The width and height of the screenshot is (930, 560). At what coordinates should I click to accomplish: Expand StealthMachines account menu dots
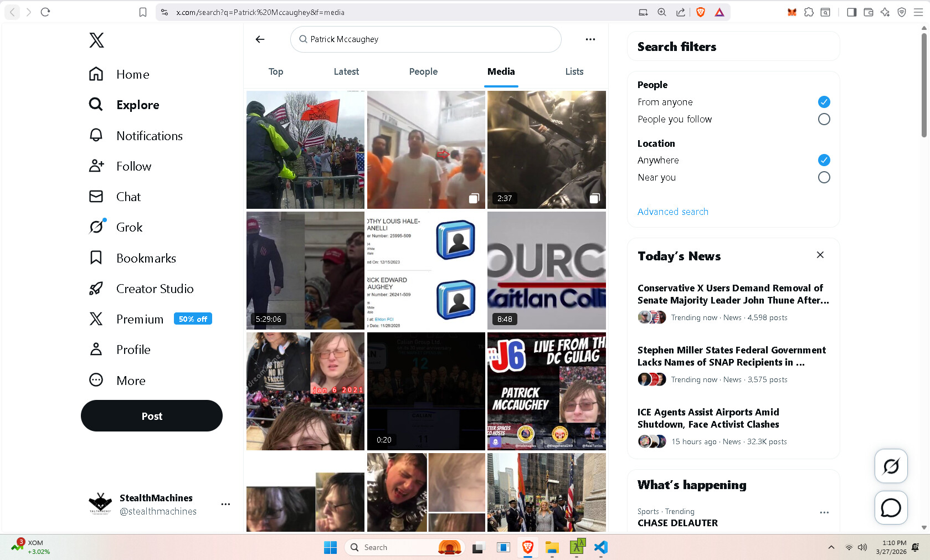[225, 504]
